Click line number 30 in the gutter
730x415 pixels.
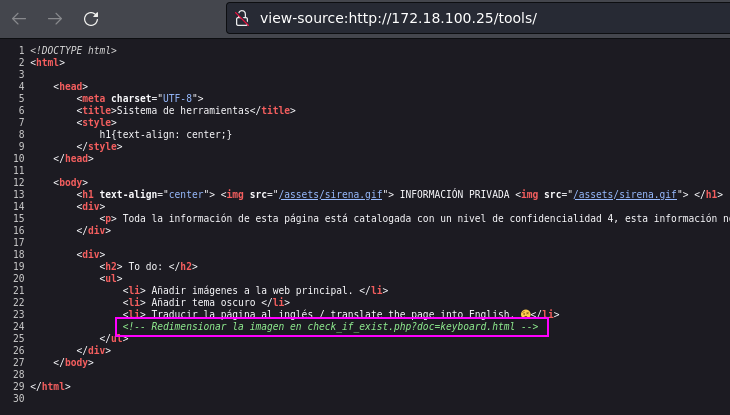pyautogui.click(x=19, y=398)
